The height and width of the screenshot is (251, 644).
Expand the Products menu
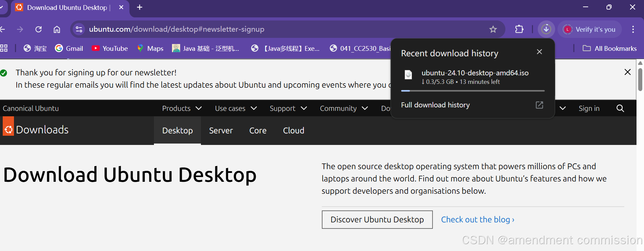[182, 108]
